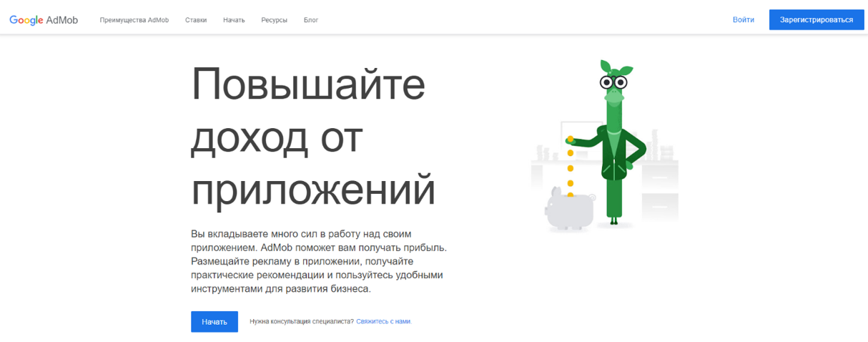Screen dimensions: 868x342
Task: Click the paragraph starting Вы вкладываете много сил
Action: 319,262
